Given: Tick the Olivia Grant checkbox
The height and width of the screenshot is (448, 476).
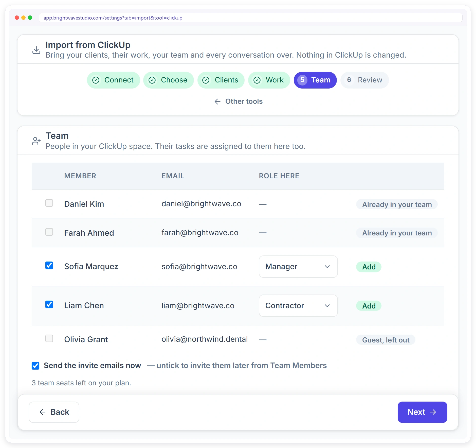Looking at the screenshot, I should [x=49, y=338].
